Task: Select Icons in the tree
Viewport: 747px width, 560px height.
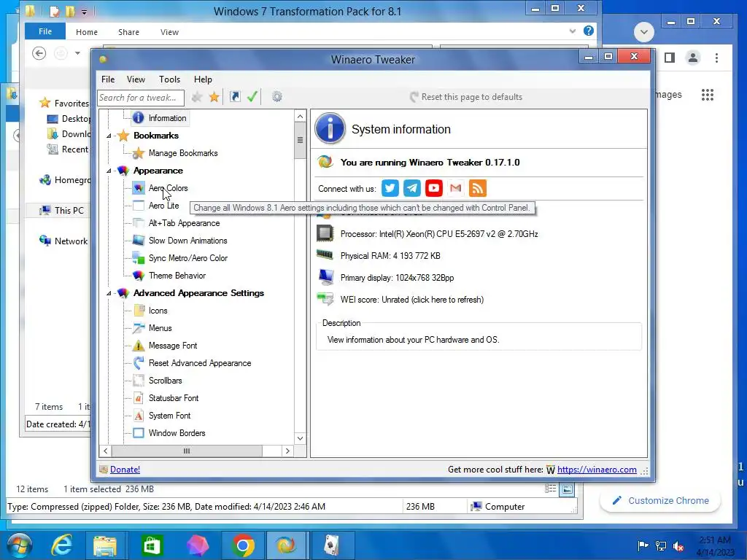Action: pos(158,311)
